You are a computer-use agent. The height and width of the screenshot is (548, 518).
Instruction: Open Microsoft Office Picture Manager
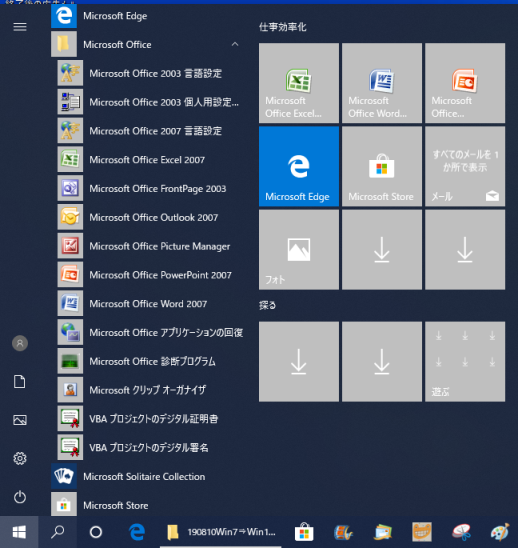coord(150,246)
